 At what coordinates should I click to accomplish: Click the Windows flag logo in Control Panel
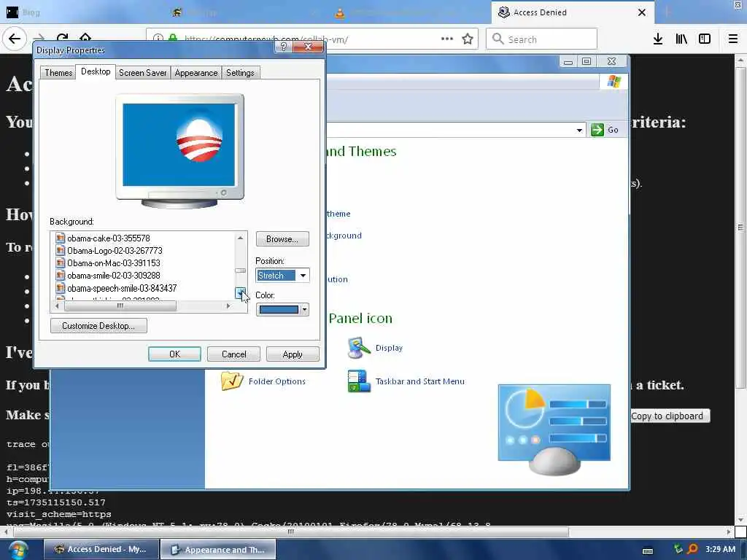pyautogui.click(x=614, y=82)
